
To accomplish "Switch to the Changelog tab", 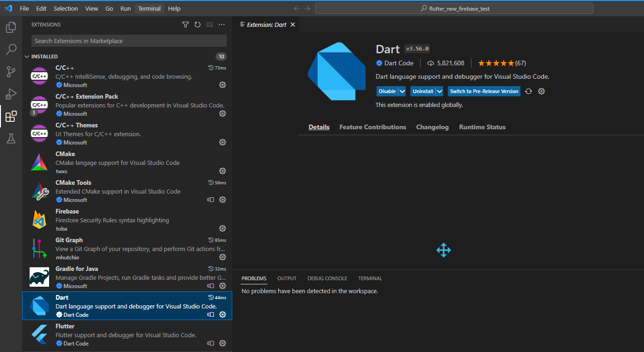I will (x=432, y=127).
